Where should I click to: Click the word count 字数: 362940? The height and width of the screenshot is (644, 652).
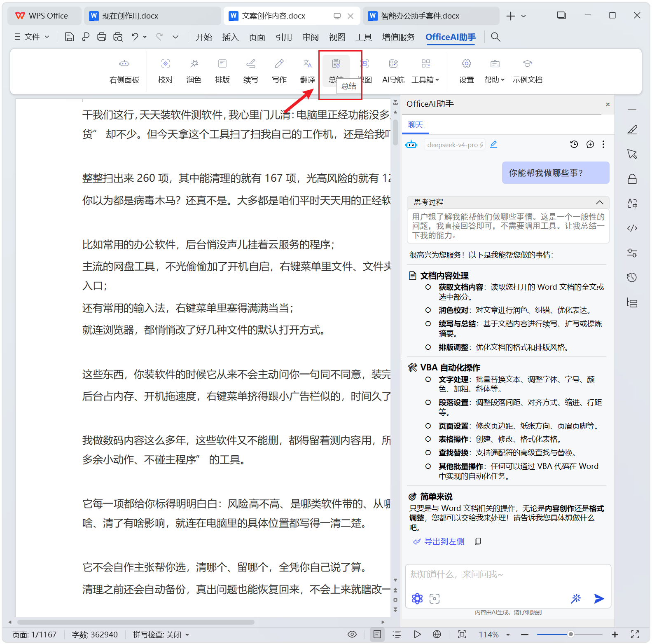[x=95, y=635]
